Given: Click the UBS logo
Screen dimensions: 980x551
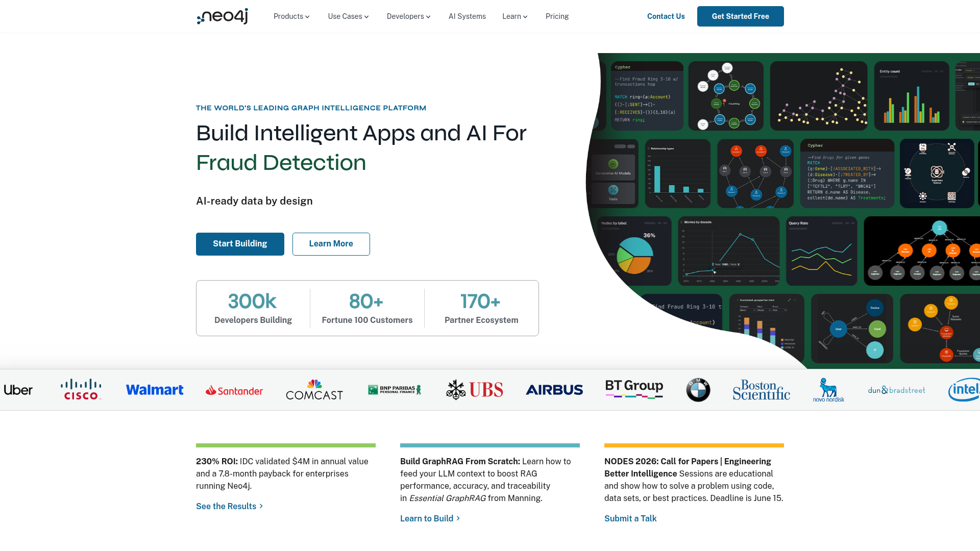Looking at the screenshot, I should (474, 390).
